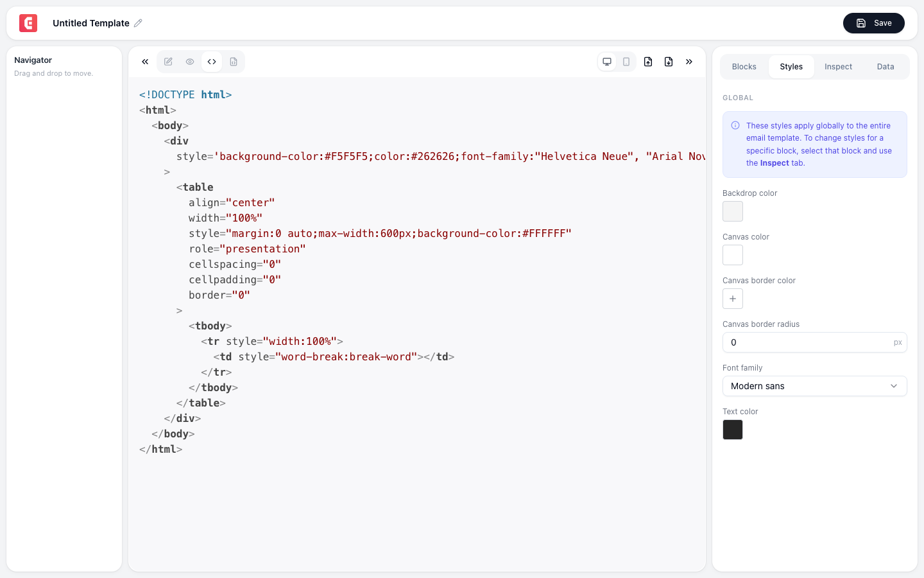Click the border="0" code line
The width and height of the screenshot is (924, 578).
click(219, 295)
